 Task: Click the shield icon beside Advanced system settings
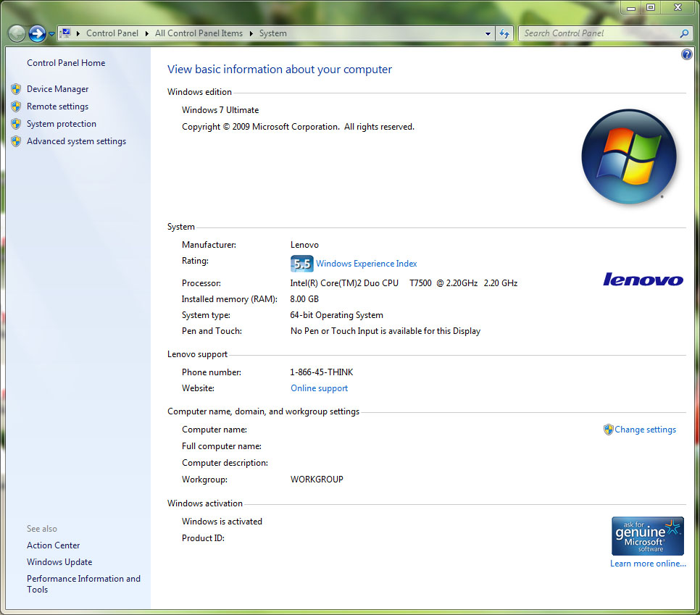(16, 141)
